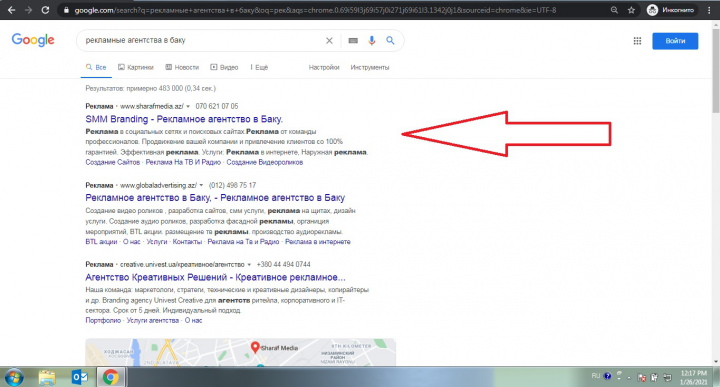Open the Реклама на Тв и Радио sitelink

(x=243, y=241)
